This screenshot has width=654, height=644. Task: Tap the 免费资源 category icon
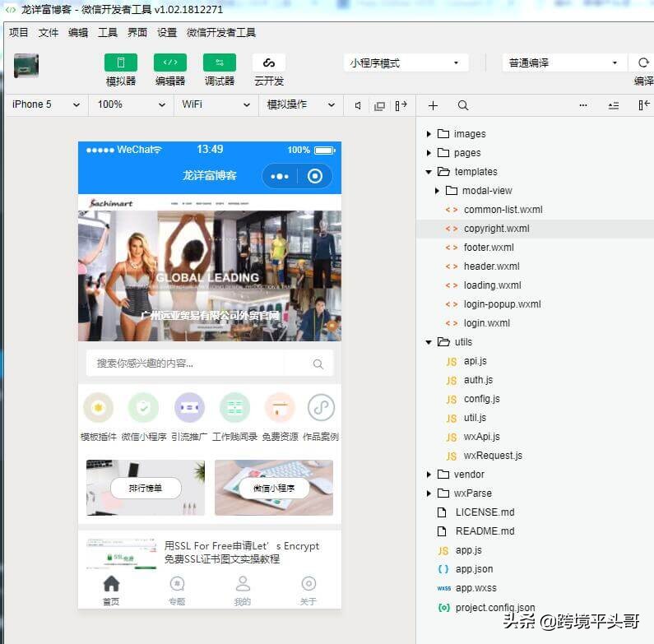tap(280, 407)
